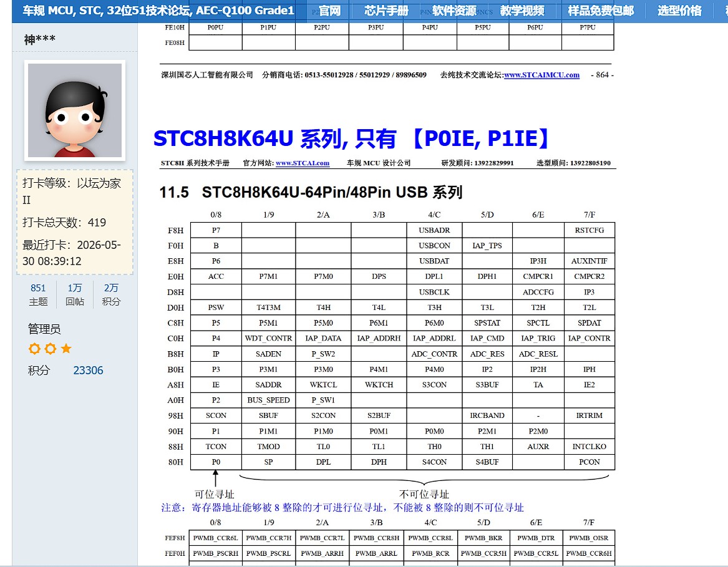Click the PSW register cell
The width and height of the screenshot is (728, 567).
(x=216, y=308)
